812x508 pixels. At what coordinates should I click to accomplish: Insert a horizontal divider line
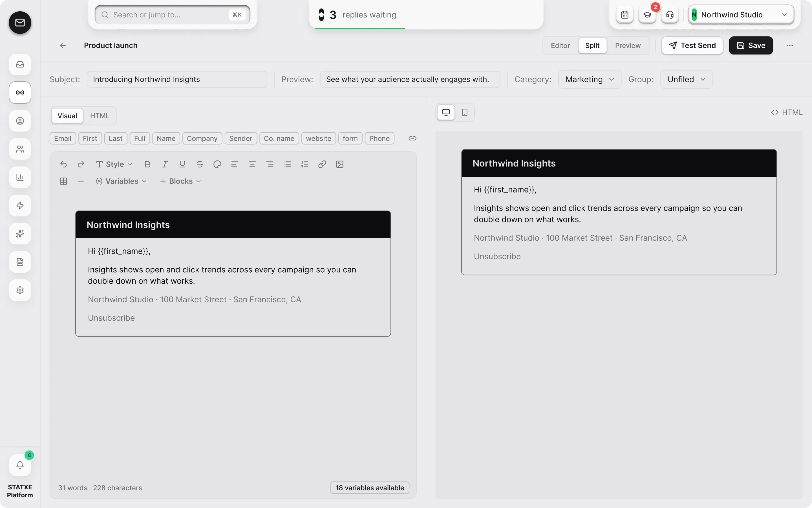(x=81, y=181)
